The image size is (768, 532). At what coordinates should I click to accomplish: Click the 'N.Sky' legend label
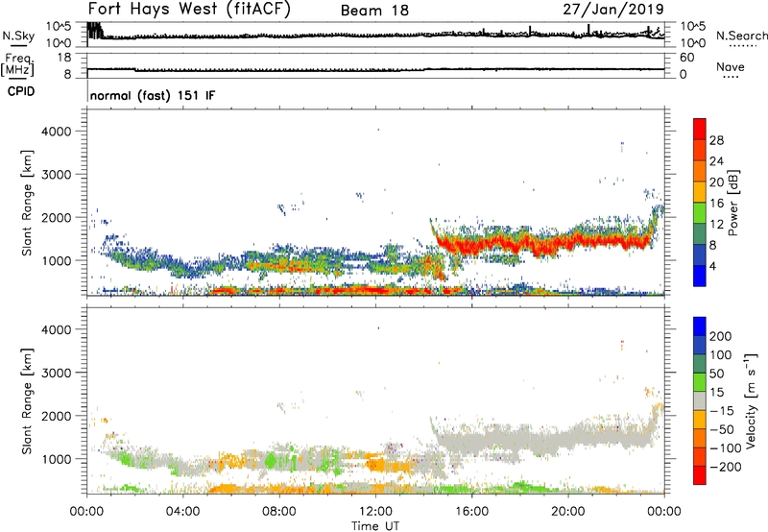pyautogui.click(x=18, y=36)
